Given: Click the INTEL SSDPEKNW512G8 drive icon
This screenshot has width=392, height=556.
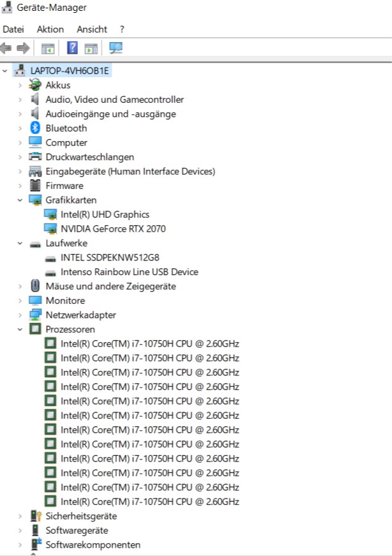Looking at the screenshot, I should click(50, 259).
